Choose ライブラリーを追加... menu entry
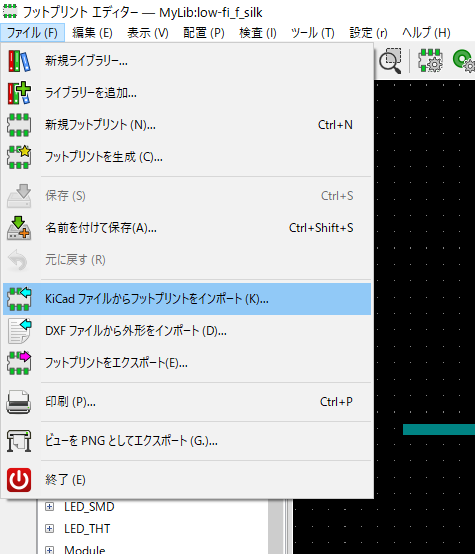The width and height of the screenshot is (475, 554). tap(187, 93)
